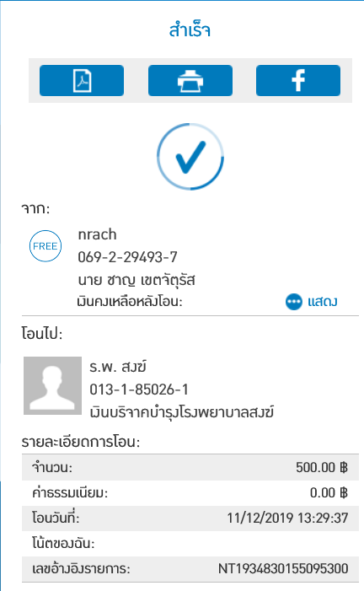Click the สำเร็จ success heading
364x591 pixels.
(x=190, y=30)
